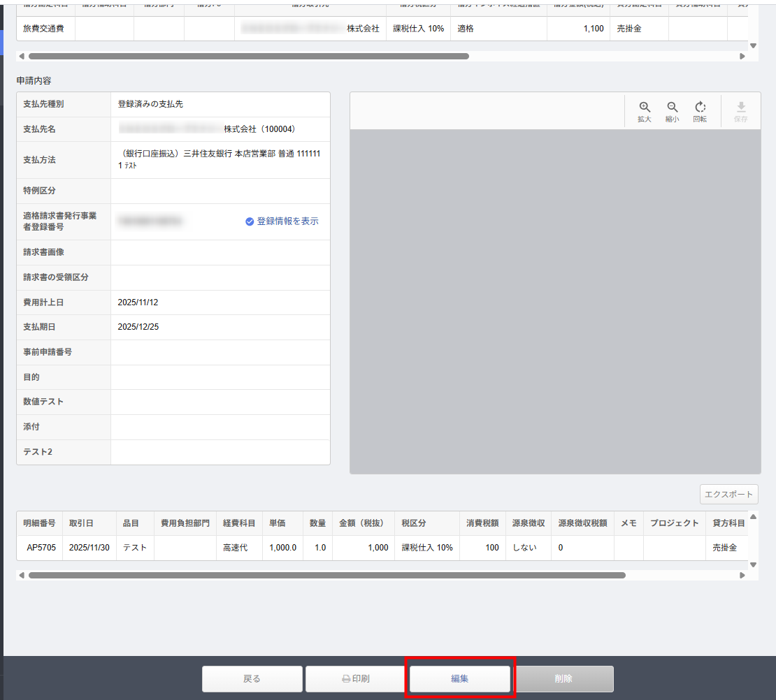Click the gray image preview area

[554, 300]
